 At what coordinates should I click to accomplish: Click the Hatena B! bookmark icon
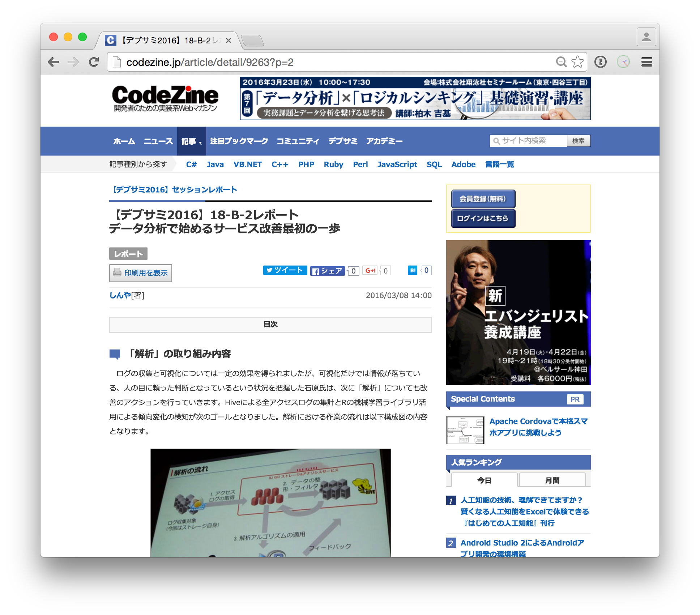413,270
